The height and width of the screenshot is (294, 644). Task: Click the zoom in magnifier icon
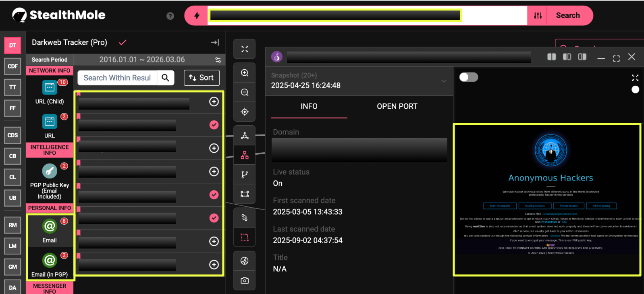pyautogui.click(x=245, y=73)
